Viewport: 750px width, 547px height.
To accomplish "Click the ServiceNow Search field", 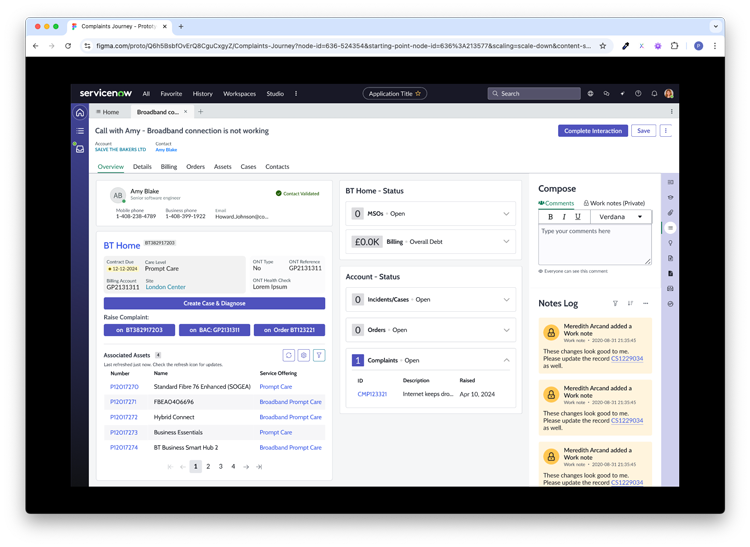I will coord(534,94).
